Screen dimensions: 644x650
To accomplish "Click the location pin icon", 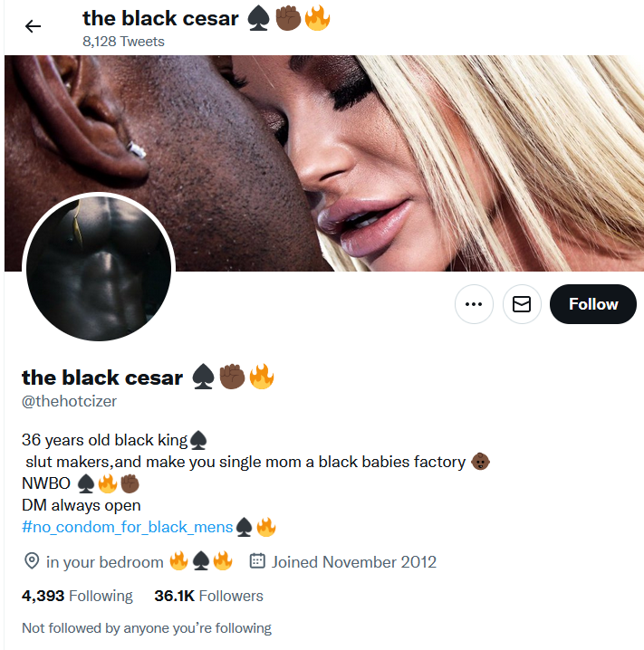I will [x=32, y=561].
